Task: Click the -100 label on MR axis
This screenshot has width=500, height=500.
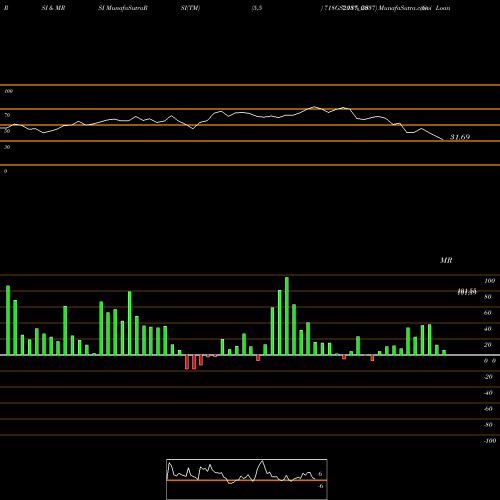Action: pos(490,441)
